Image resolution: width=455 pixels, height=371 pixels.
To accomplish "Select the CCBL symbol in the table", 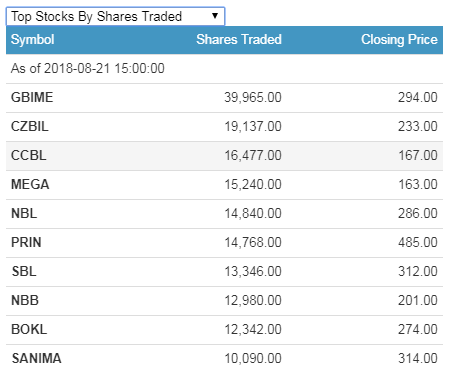I will click(29, 155).
